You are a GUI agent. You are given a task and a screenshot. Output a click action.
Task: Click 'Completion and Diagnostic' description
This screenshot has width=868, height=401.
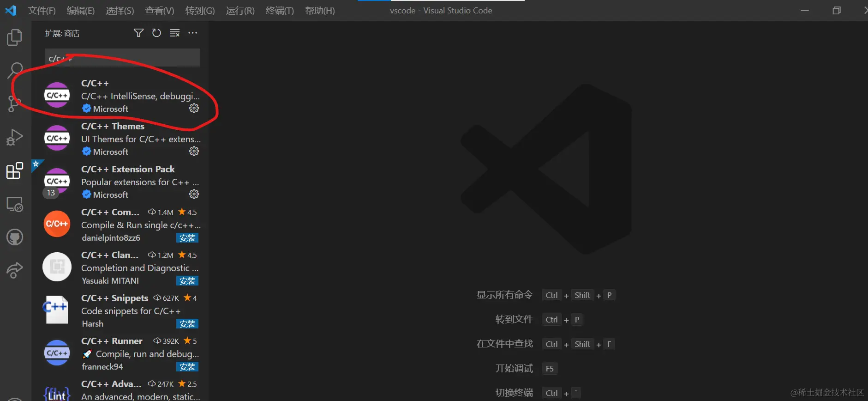coord(140,268)
